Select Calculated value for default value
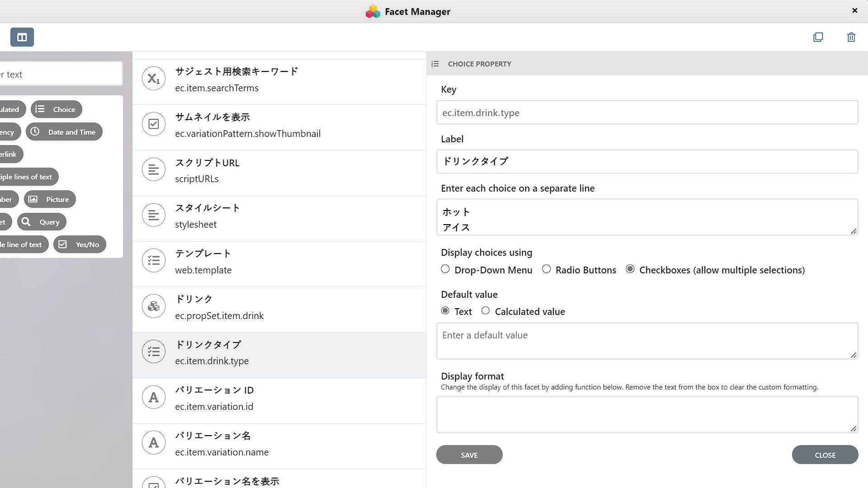 [x=486, y=311]
